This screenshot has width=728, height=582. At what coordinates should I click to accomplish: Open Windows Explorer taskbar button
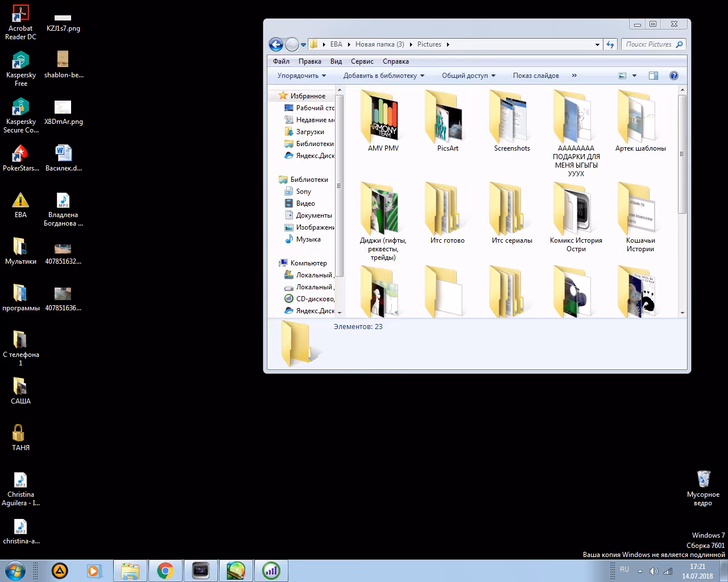[130, 571]
